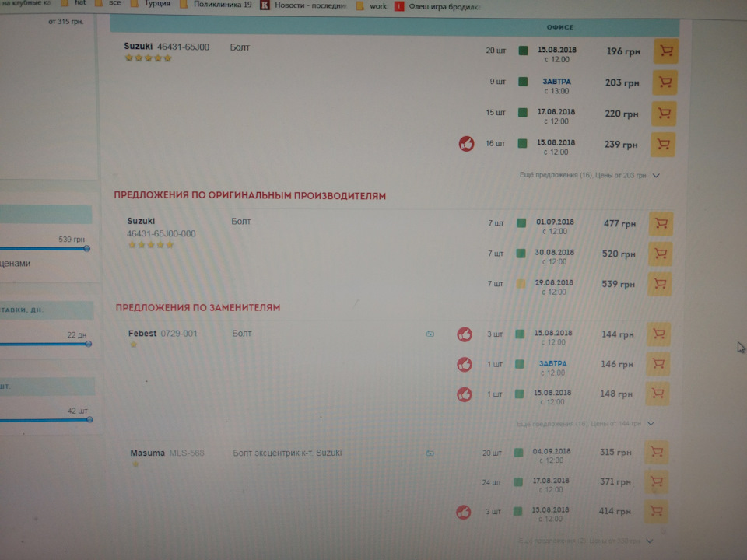
Task: Add 144 грн Febest bolt to cart
Action: [x=659, y=334]
